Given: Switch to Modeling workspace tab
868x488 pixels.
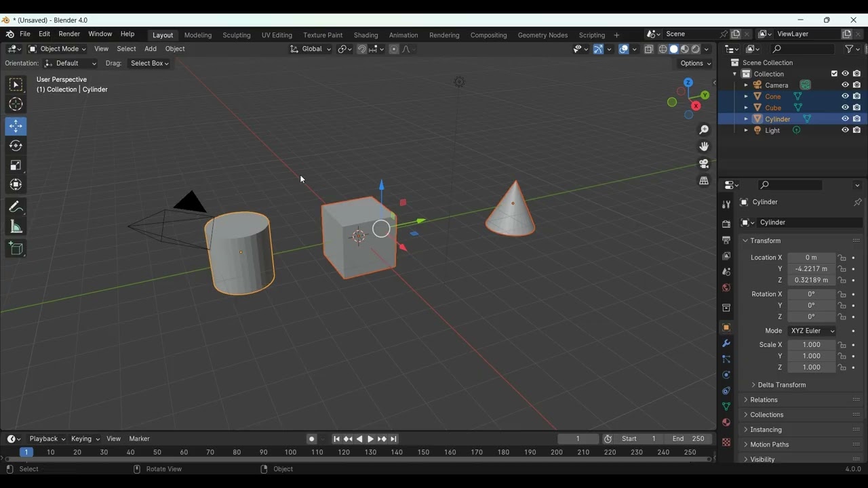Looking at the screenshot, I should tap(198, 35).
